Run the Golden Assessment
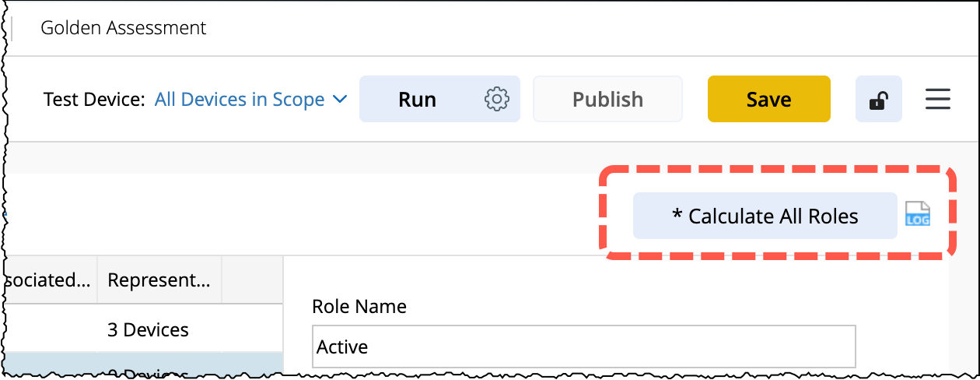This screenshot has width=980, height=380. (418, 100)
